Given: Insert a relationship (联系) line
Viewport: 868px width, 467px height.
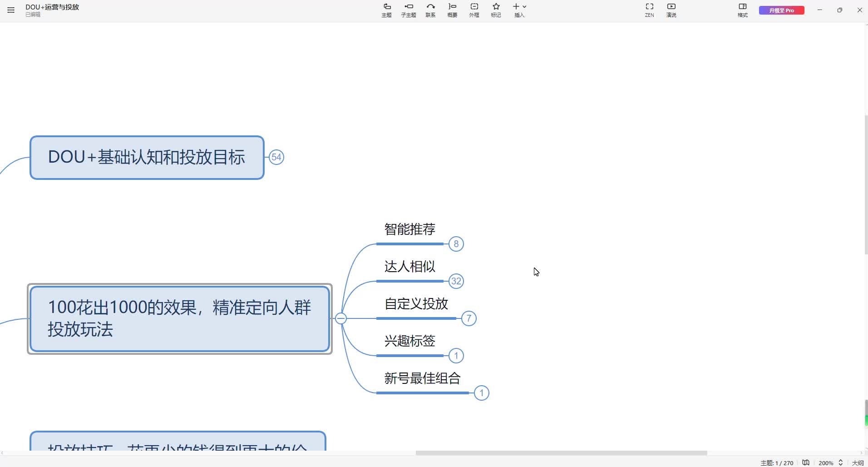Looking at the screenshot, I should tap(430, 10).
